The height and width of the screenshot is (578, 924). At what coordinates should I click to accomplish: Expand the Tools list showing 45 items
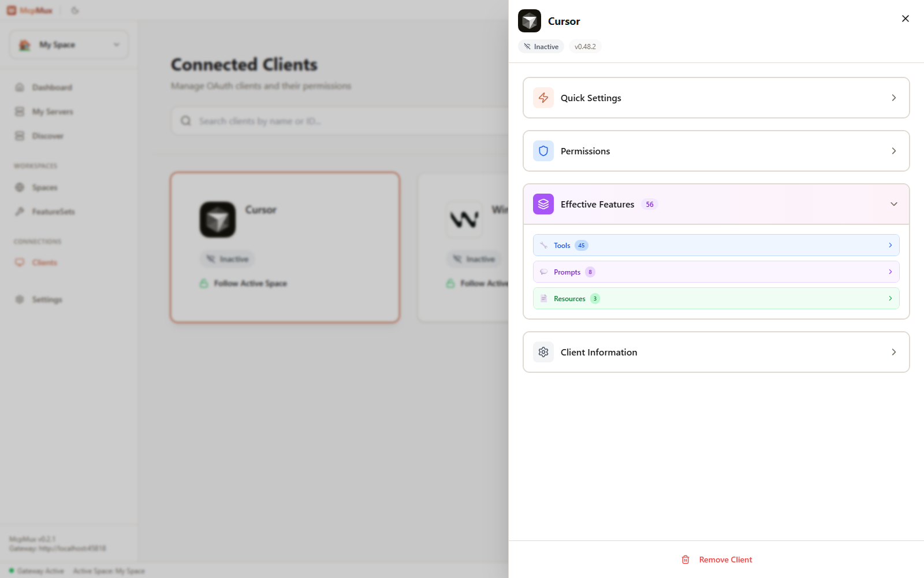click(716, 245)
